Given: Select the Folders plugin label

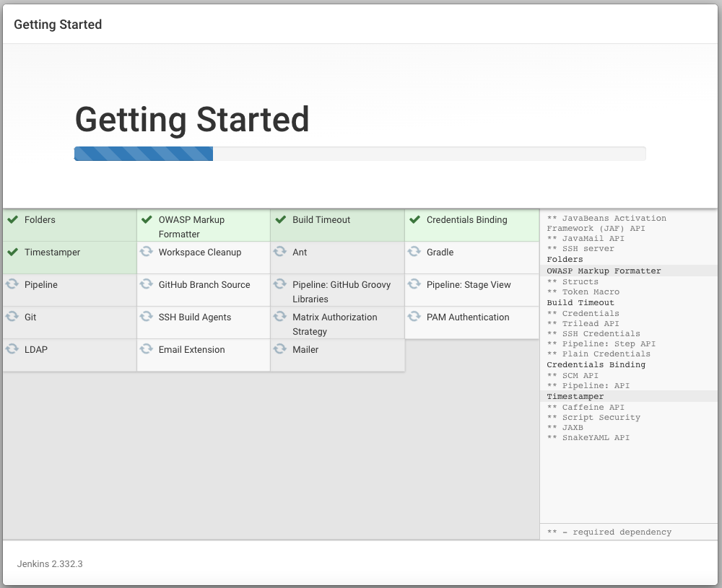Looking at the screenshot, I should coord(40,220).
